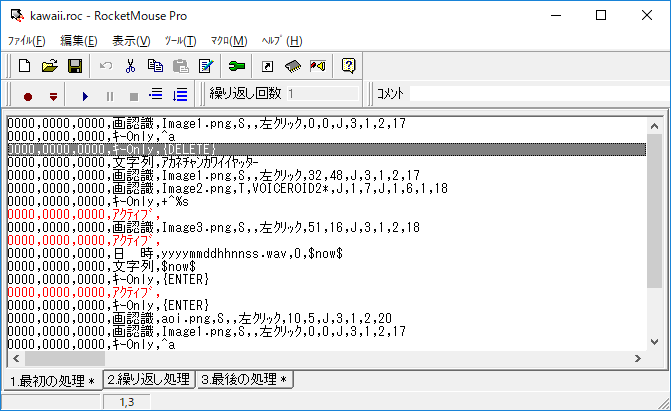This screenshot has height=411, width=671.
Task: Select line with Image2.png VOICEROID2*
Action: [x=327, y=188]
